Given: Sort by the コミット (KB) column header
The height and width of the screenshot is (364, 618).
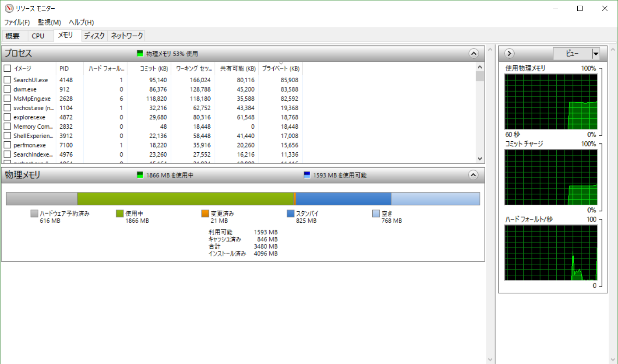Looking at the screenshot, I should 149,69.
